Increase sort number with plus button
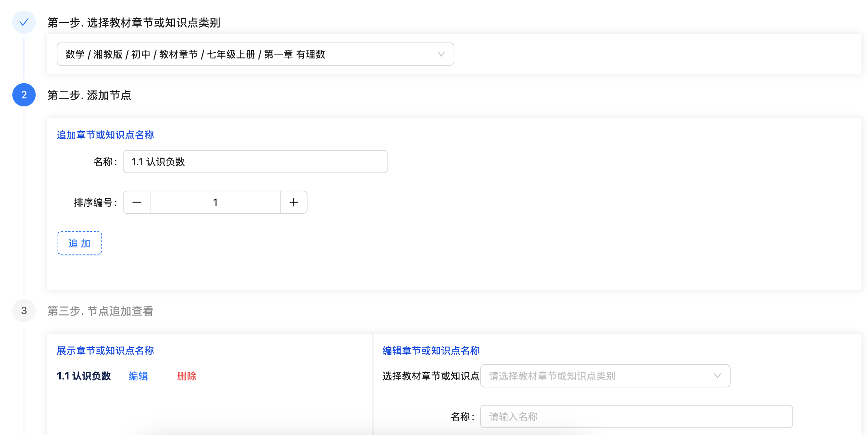 [294, 202]
